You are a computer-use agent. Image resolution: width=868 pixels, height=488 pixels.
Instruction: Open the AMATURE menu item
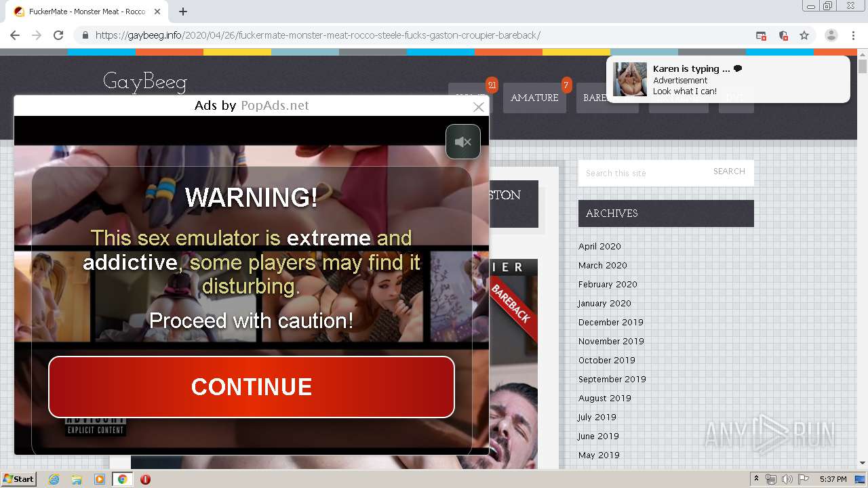click(534, 98)
